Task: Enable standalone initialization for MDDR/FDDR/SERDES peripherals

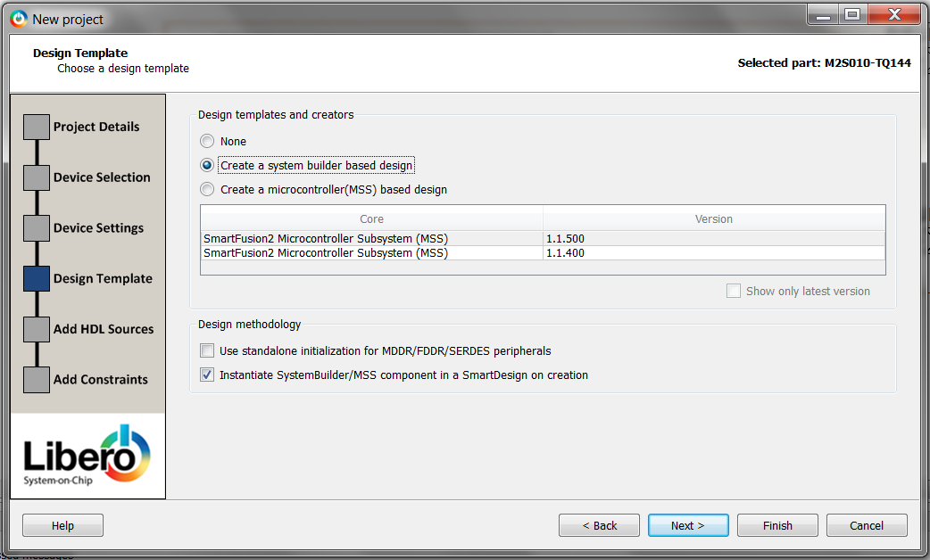Action: 207,351
